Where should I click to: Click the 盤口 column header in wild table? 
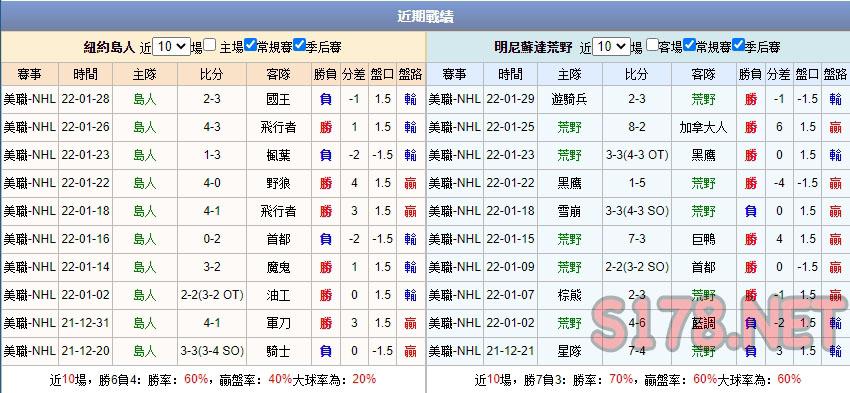tap(807, 74)
